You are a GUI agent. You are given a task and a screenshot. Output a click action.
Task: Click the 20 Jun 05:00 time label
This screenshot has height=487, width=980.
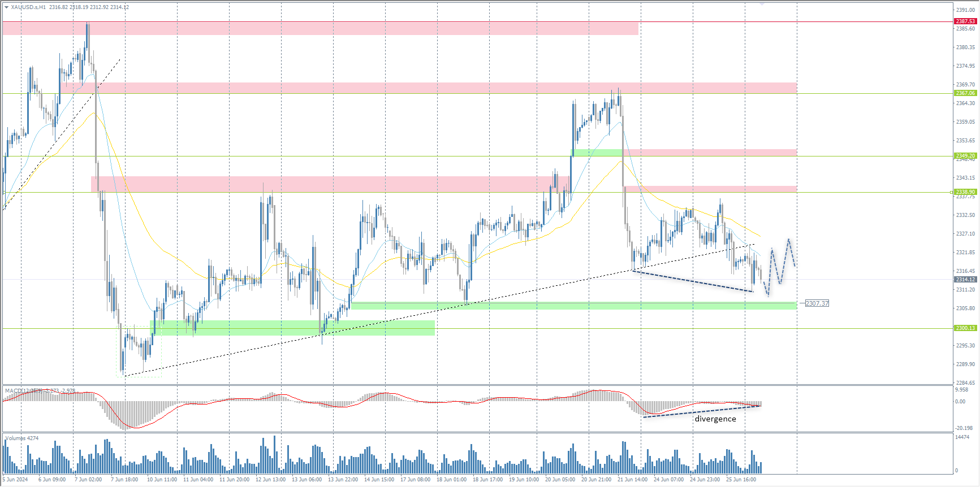pyautogui.click(x=560, y=480)
